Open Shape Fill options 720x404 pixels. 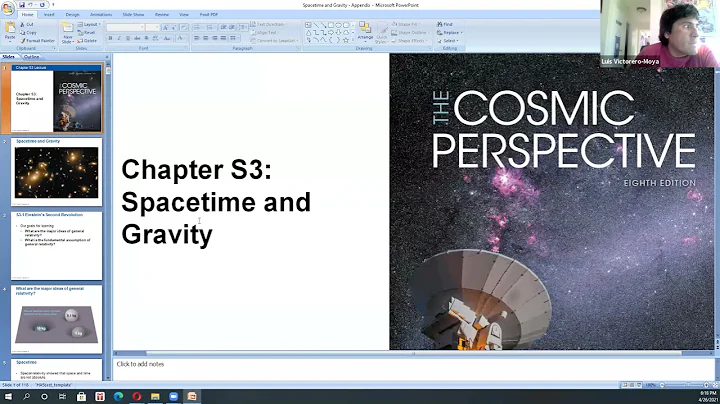click(406, 24)
